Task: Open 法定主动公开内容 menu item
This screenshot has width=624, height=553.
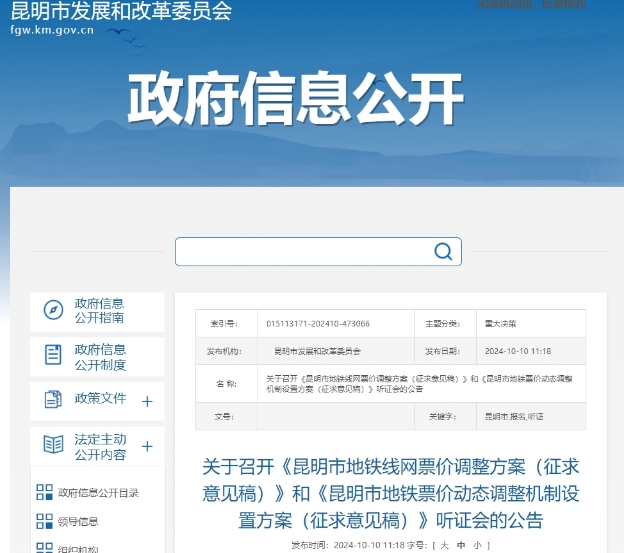Action: tap(98, 446)
